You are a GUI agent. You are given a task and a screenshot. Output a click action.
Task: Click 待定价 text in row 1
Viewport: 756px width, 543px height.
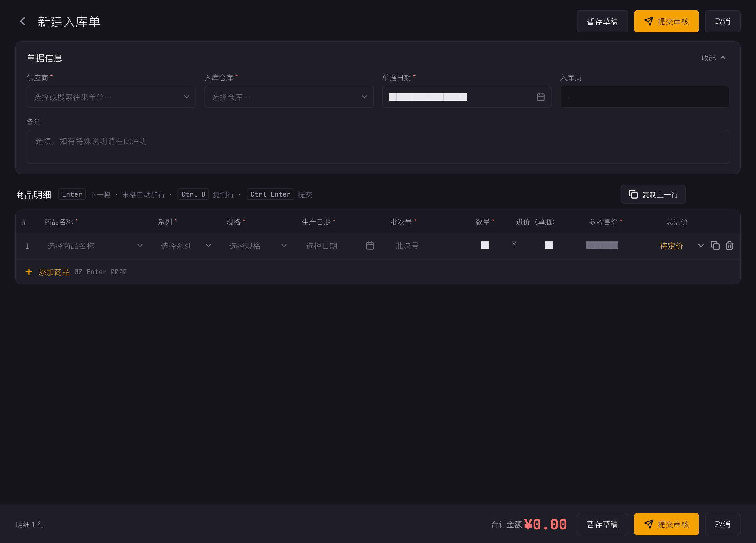pyautogui.click(x=671, y=246)
